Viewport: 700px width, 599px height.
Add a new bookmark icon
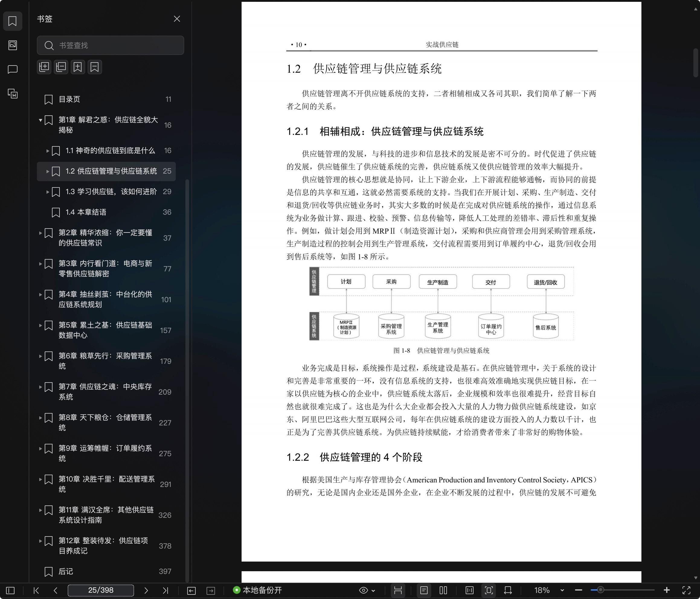pos(78,67)
